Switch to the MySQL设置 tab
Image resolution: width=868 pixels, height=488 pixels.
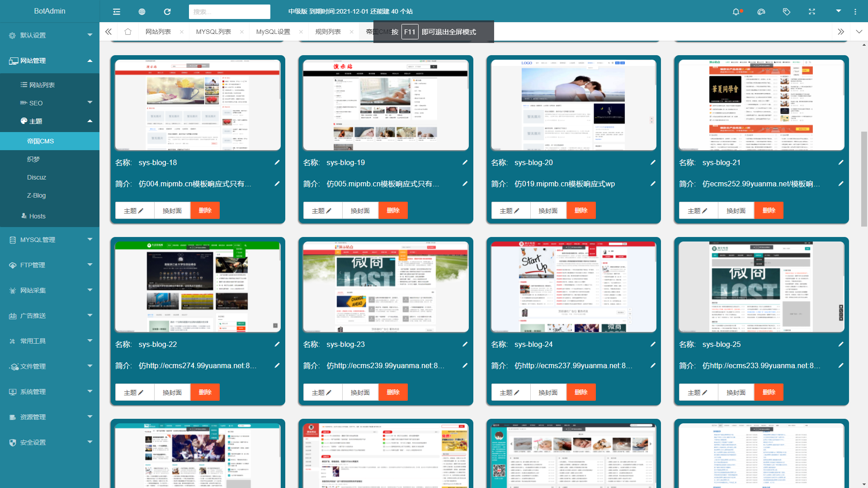click(273, 32)
